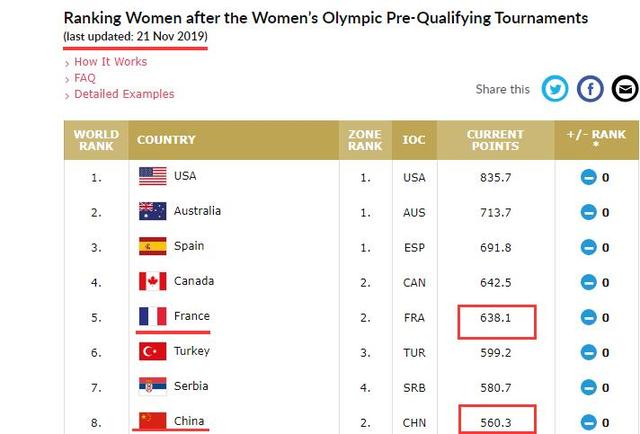The width and height of the screenshot is (640, 434).
Task: Click the Turkey flag icon
Action: tap(153, 352)
